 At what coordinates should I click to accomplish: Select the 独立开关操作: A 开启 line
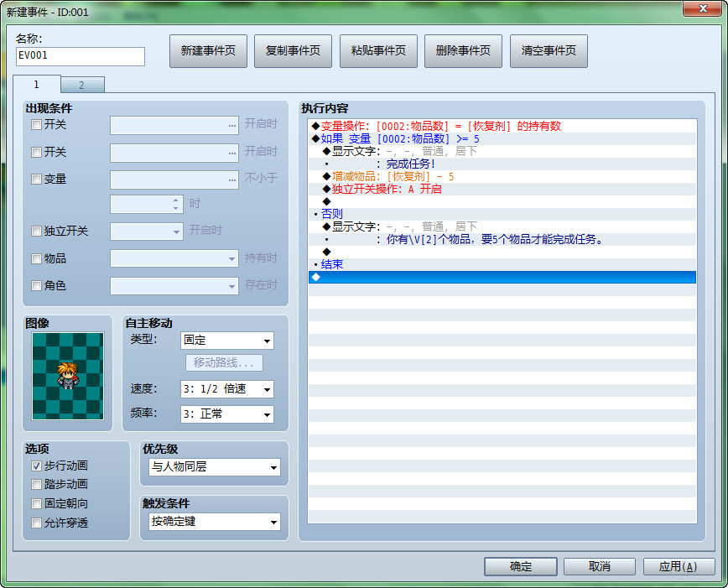[502, 189]
